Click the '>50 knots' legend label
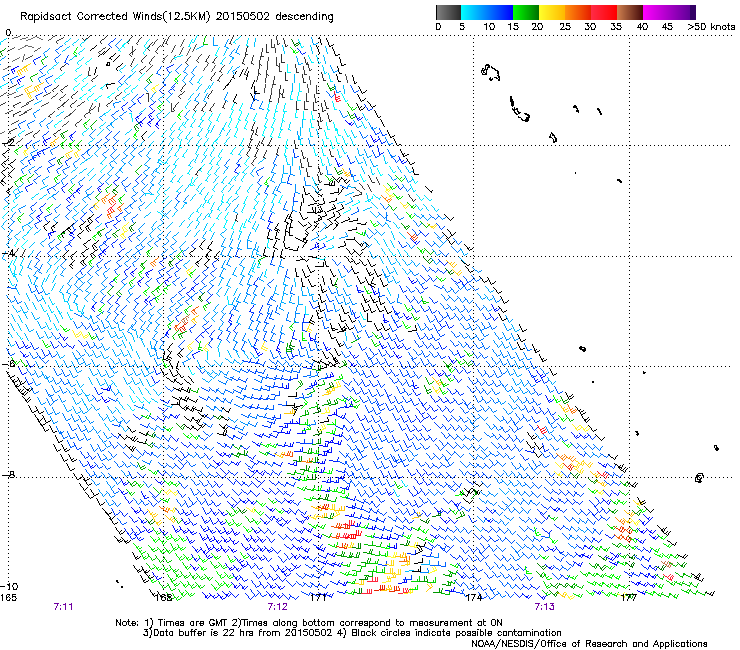Viewport: 740px width, 650px height. pos(711,27)
